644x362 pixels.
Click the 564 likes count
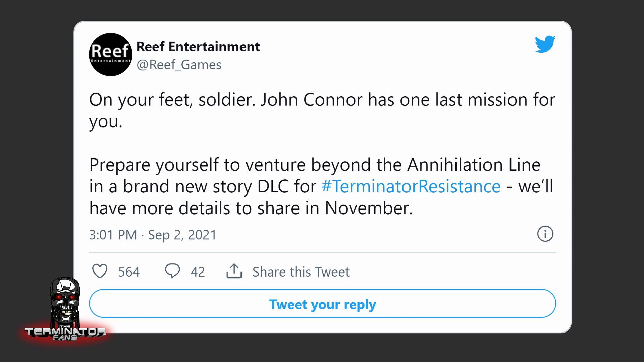pyautogui.click(x=129, y=272)
